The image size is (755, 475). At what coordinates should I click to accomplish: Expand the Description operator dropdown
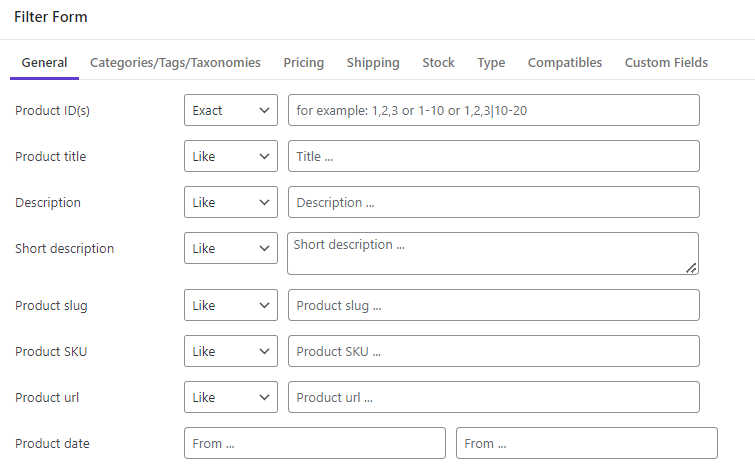click(x=231, y=202)
